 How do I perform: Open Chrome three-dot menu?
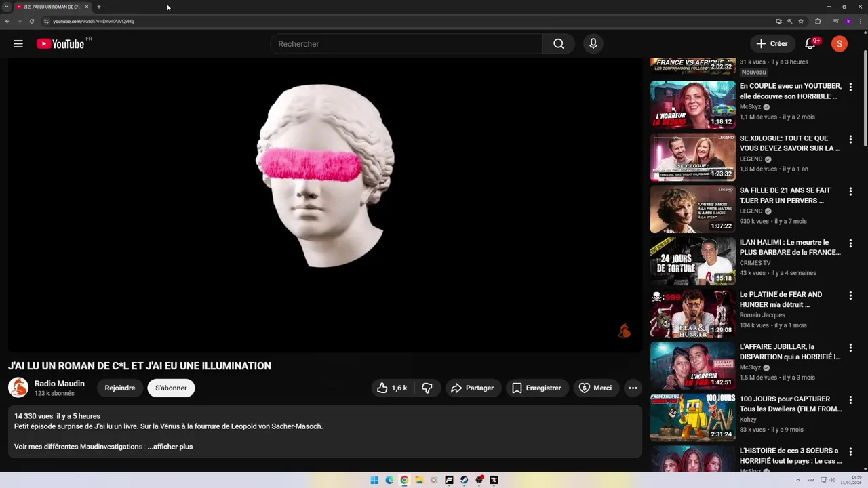[859, 21]
